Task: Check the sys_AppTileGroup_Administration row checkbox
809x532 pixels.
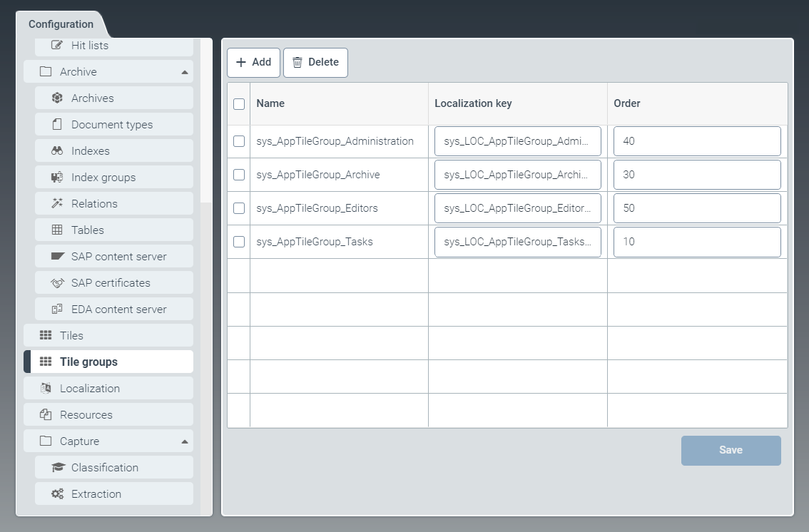Action: 239,141
